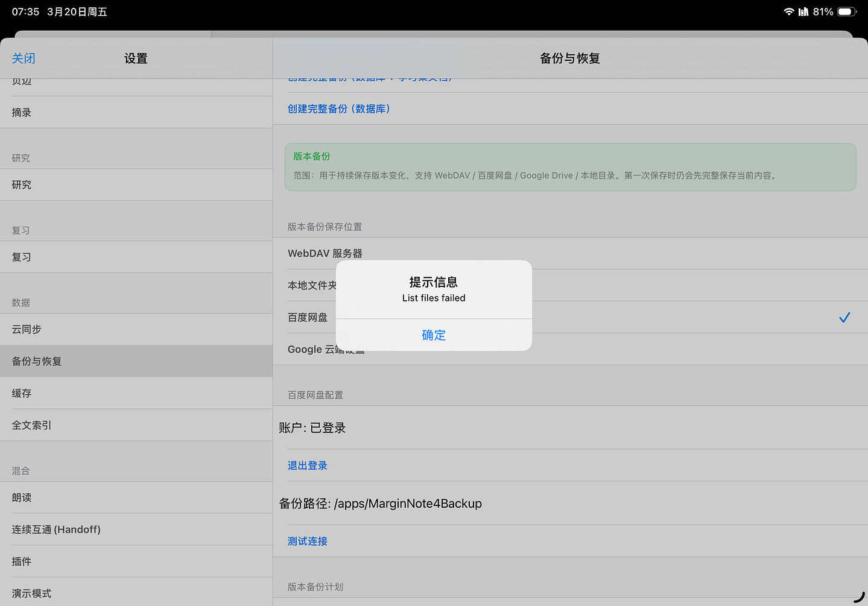868x606 pixels.
Task: Select 百度网盘 checkmark as backup location
Action: pos(844,317)
